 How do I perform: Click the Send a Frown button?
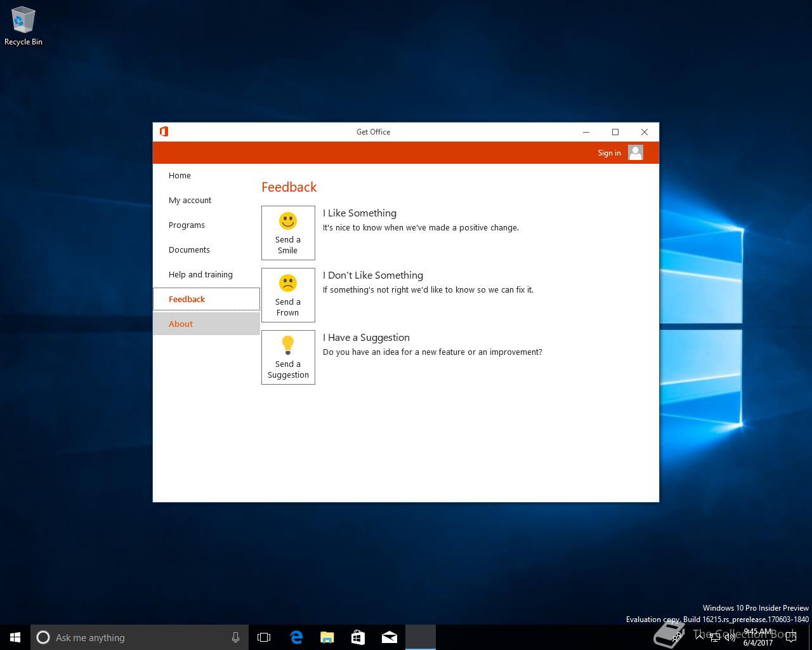pos(288,295)
